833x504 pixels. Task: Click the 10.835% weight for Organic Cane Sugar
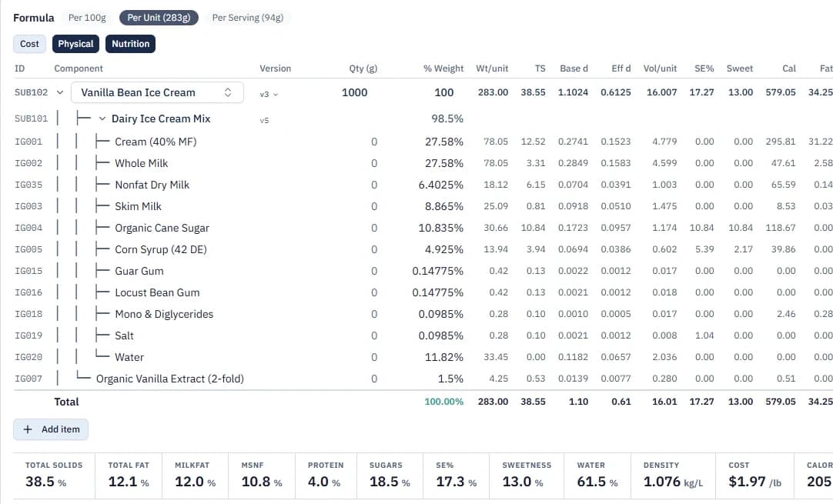point(440,228)
